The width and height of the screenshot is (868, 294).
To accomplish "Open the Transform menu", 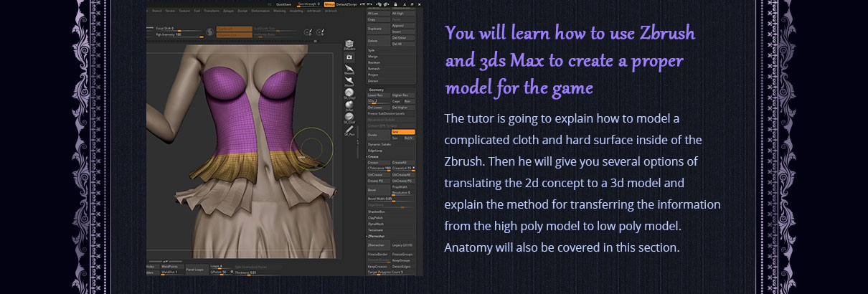I will (x=212, y=11).
